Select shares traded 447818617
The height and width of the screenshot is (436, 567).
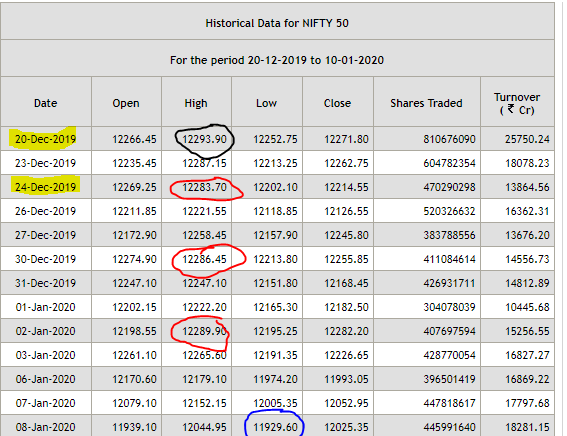coord(449,403)
